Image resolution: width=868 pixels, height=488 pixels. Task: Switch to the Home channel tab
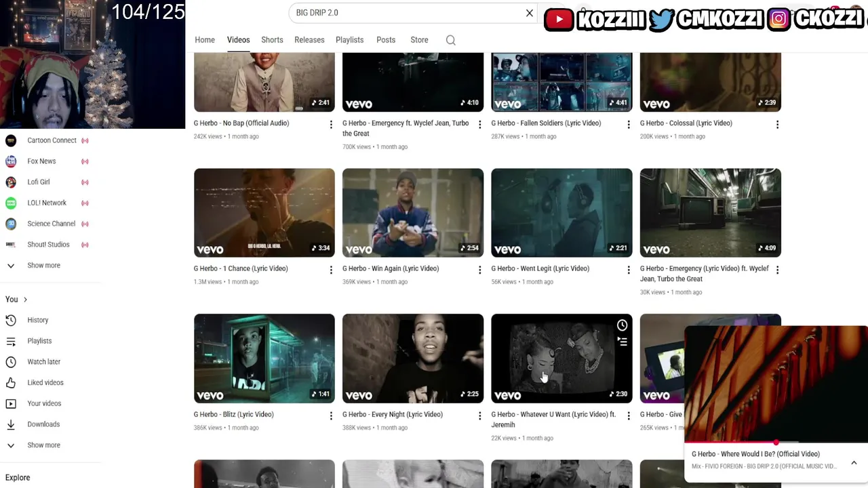(x=205, y=40)
